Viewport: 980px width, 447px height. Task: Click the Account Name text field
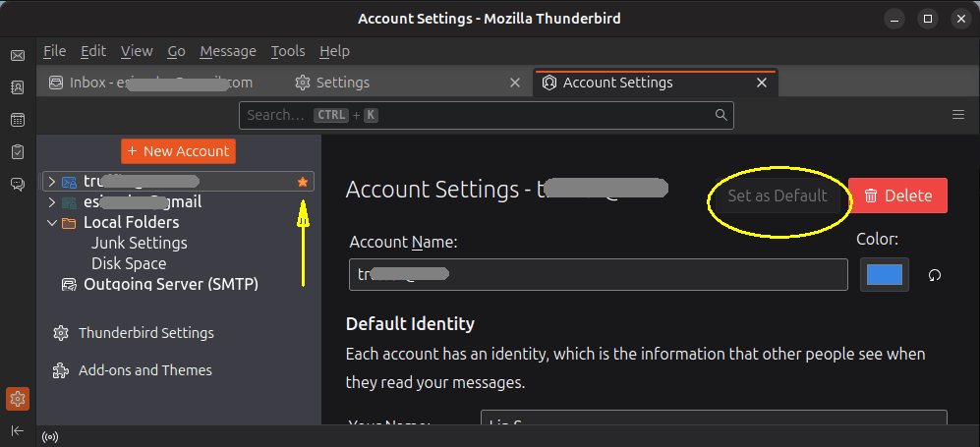[598, 275]
